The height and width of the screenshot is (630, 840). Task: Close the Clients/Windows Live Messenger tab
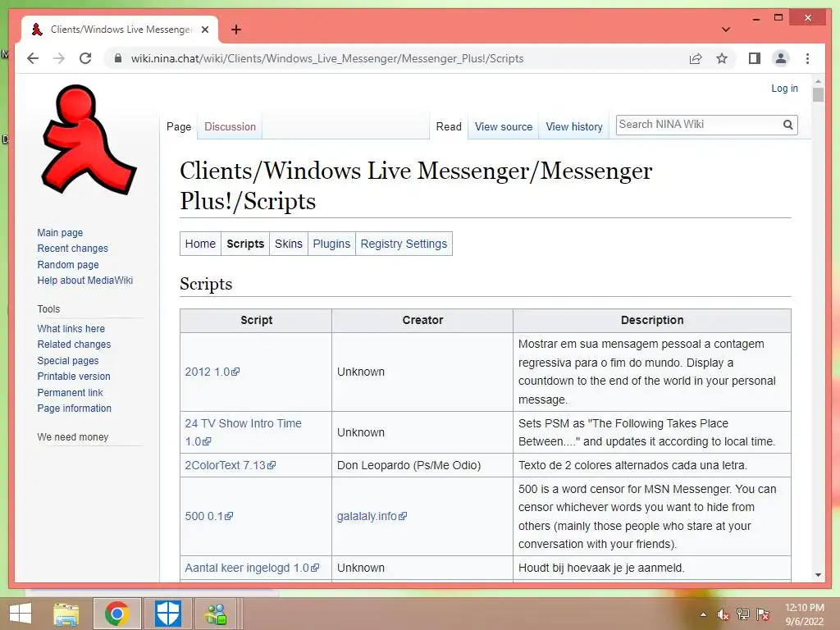(204, 30)
